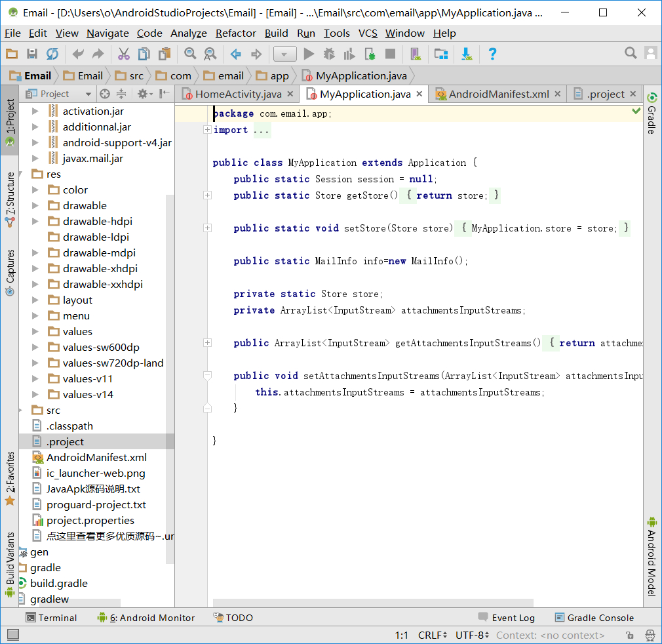Expand the folded getStore method body
662x644 pixels.
tap(208, 195)
